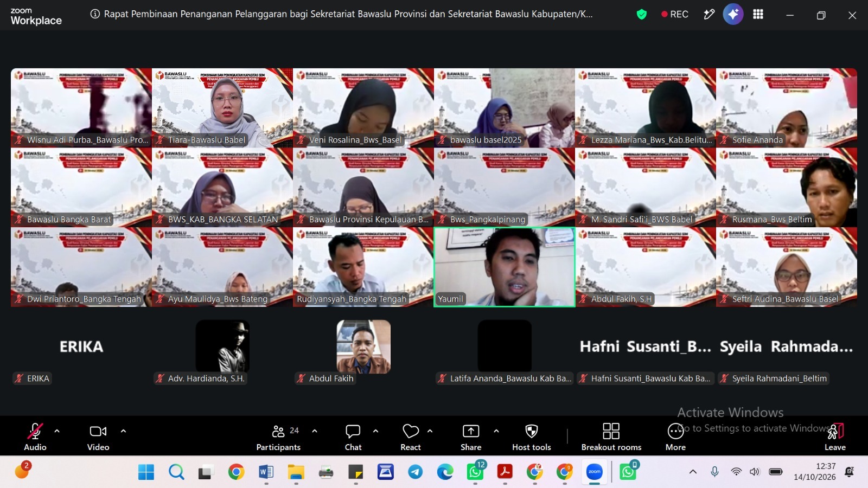Open WhatsApp with 12 badge in taskbar

pyautogui.click(x=476, y=471)
